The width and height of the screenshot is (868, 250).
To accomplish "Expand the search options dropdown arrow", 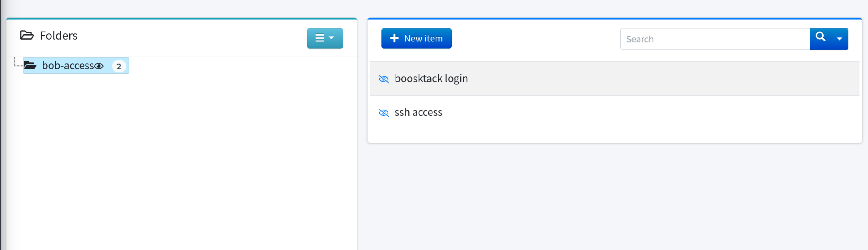I will click(x=839, y=39).
